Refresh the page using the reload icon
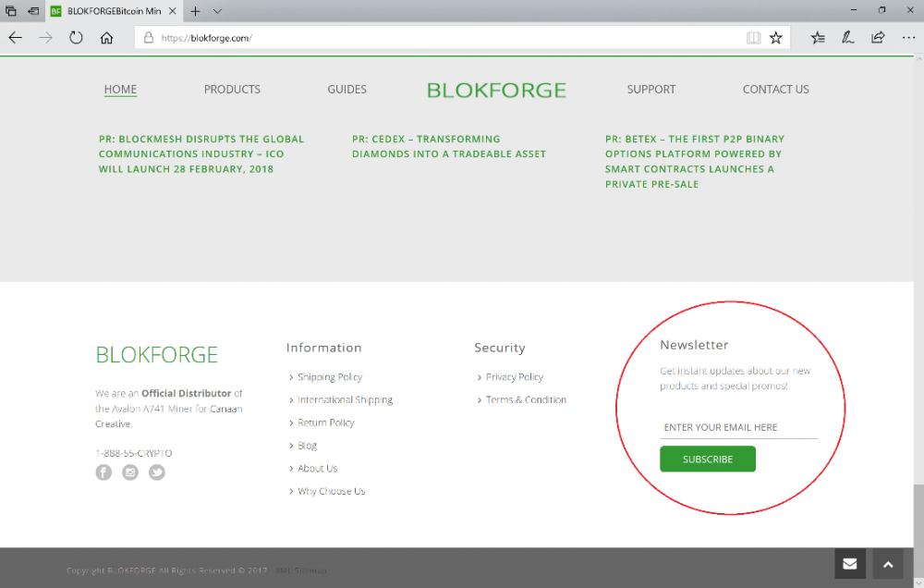Viewport: 924px width, 588px height. coord(74,37)
